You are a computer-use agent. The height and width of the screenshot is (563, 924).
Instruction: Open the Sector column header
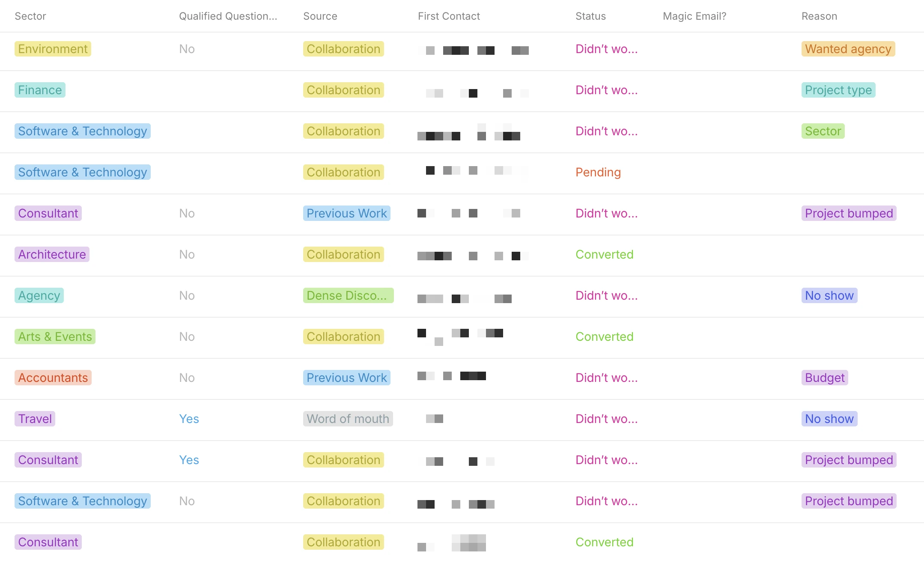(30, 16)
